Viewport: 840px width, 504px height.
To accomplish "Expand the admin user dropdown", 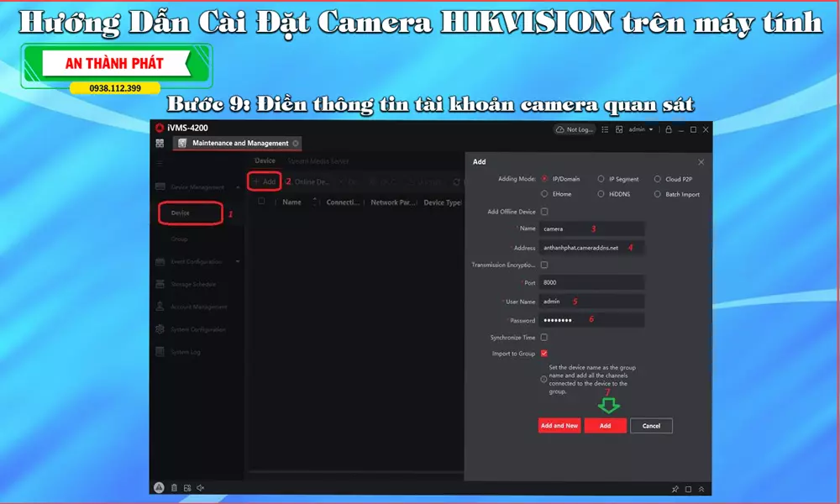I will click(x=641, y=129).
